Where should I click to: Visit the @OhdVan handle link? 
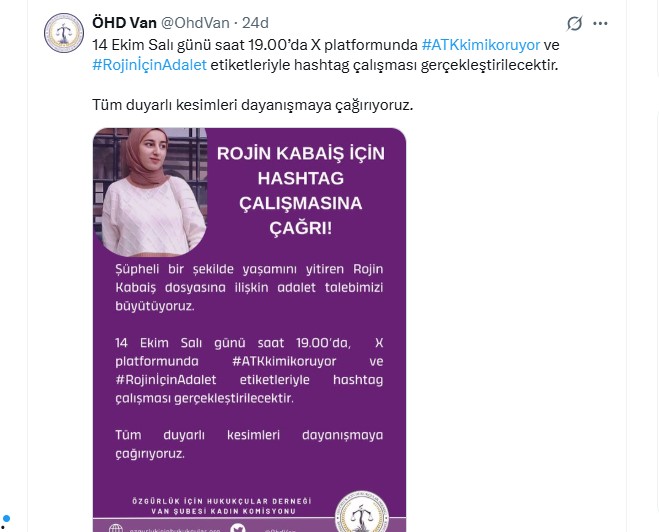click(x=195, y=23)
